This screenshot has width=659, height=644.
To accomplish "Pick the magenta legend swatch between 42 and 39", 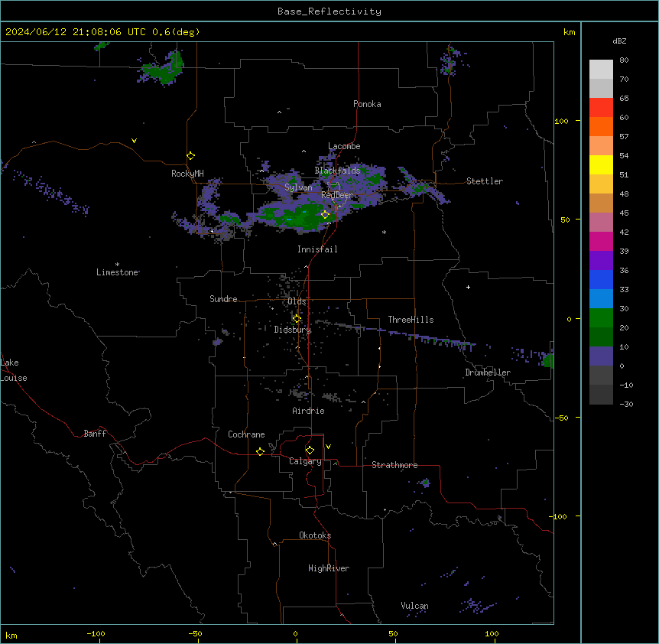I will tap(601, 241).
